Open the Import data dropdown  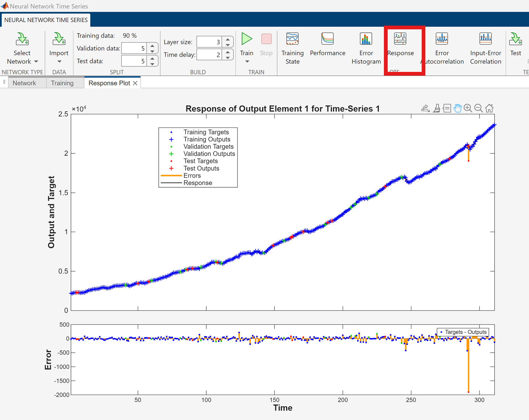59,61
